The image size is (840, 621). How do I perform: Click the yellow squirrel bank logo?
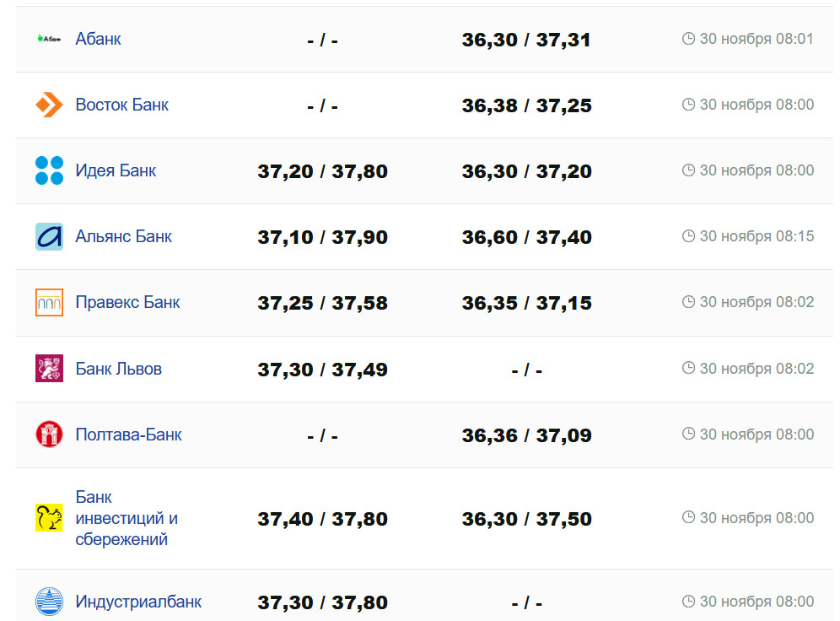pyautogui.click(x=49, y=518)
